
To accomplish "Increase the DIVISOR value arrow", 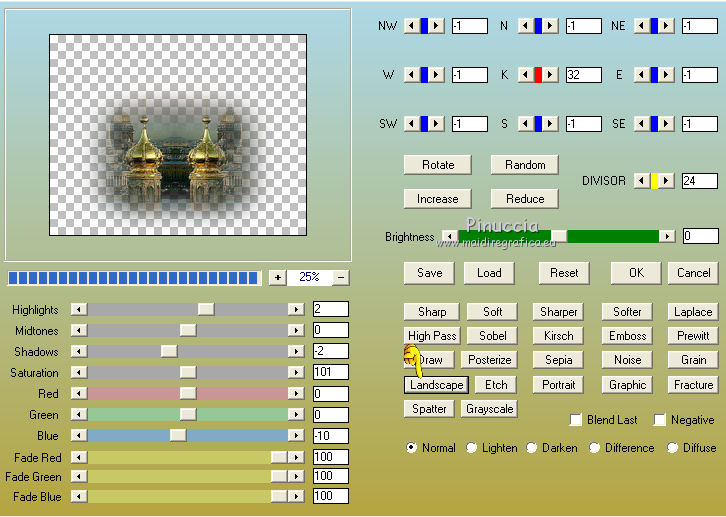I will (666, 181).
